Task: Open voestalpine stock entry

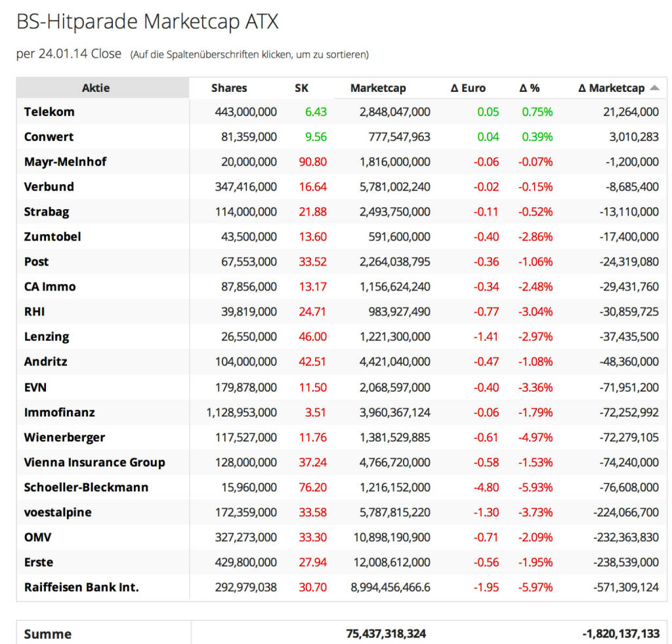Action: point(58,512)
